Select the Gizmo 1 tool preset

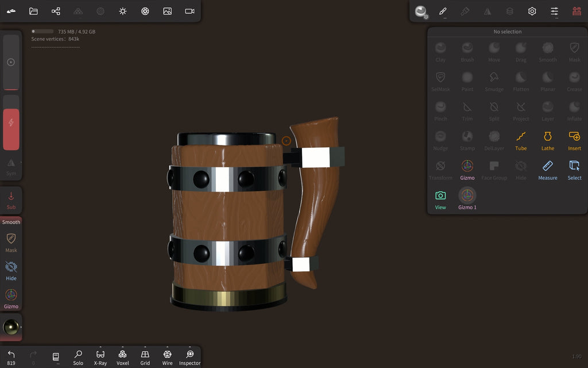(x=467, y=199)
